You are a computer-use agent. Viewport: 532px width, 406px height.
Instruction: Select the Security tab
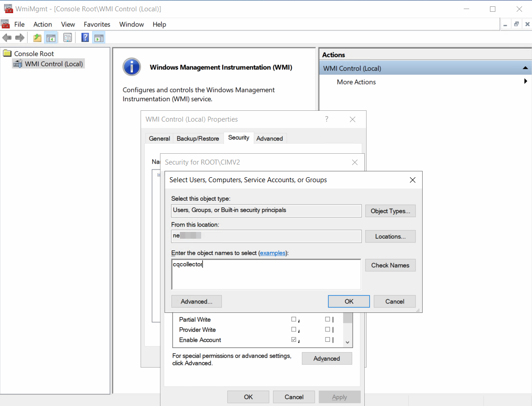point(239,137)
